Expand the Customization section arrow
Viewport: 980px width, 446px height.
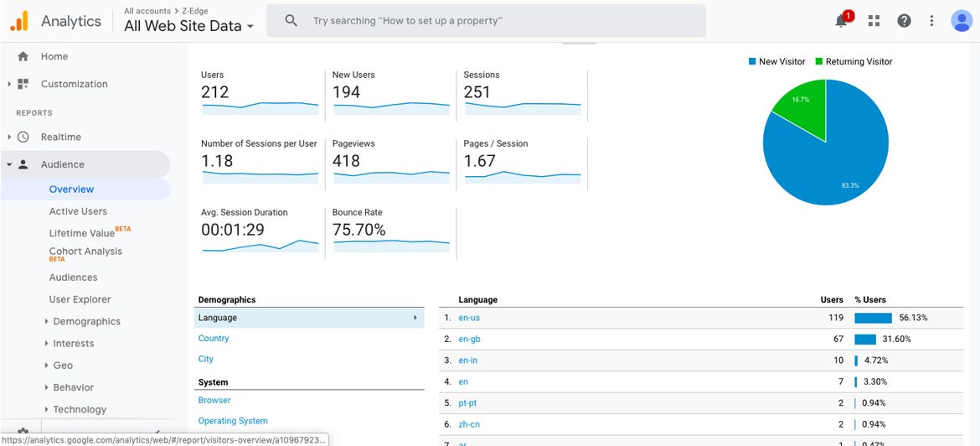coord(8,84)
